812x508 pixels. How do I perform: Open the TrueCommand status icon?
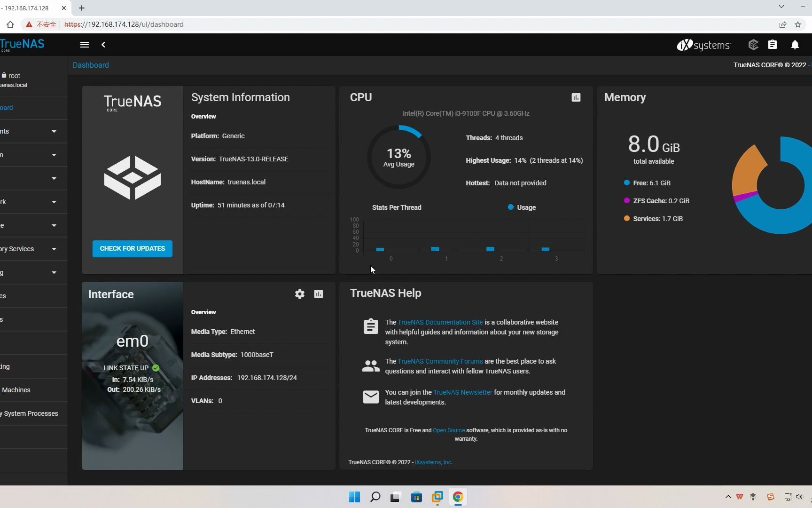click(x=753, y=45)
